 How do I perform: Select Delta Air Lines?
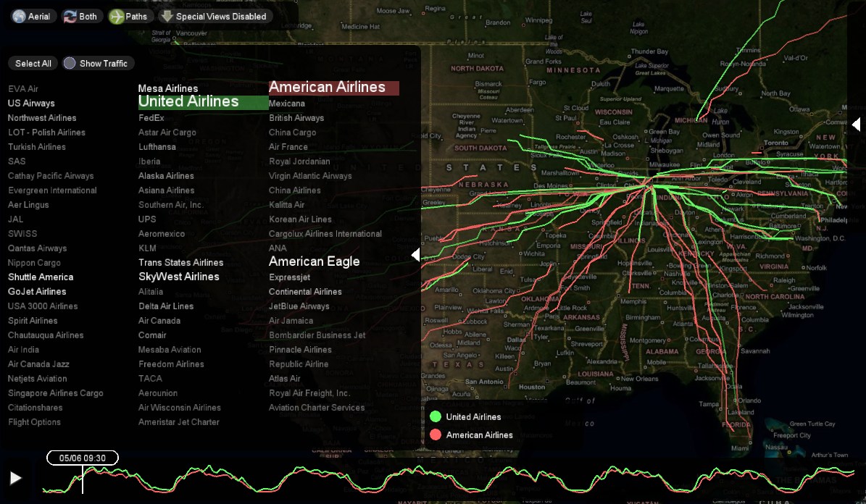pyautogui.click(x=166, y=306)
